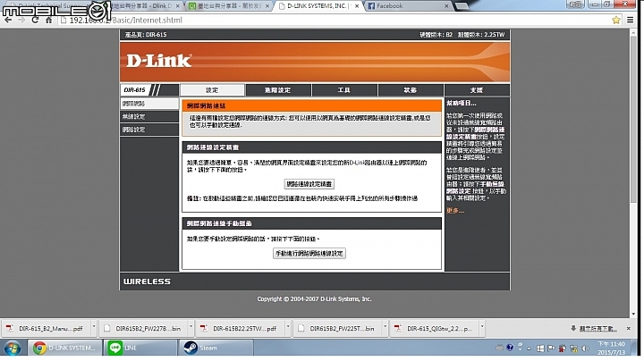This screenshot has height=361, width=644.
Task: Click the taskbar clock showing 11:40
Action: tap(611, 348)
